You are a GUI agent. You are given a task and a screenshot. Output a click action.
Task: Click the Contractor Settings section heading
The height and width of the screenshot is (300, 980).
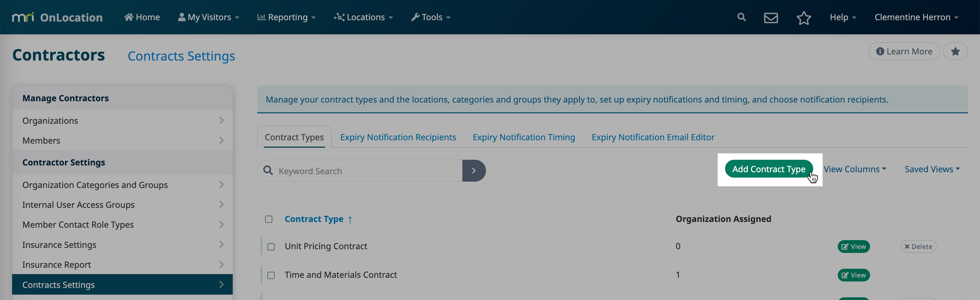click(x=64, y=162)
